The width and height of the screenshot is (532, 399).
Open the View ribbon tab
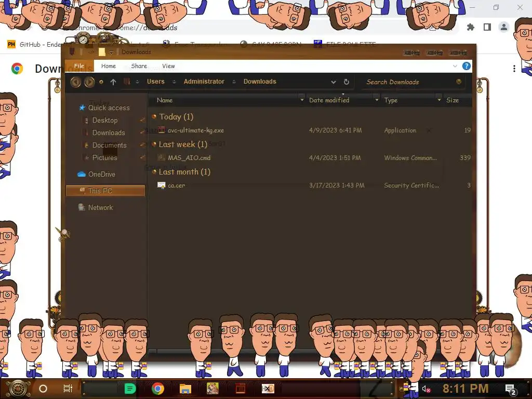(168, 66)
